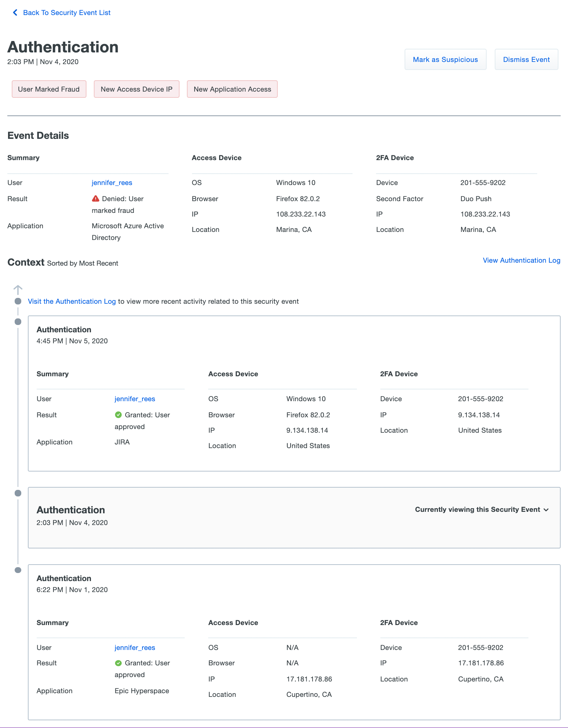This screenshot has height=728, width=568.
Task: Select the User Marked Fraud tag
Action: 49,89
